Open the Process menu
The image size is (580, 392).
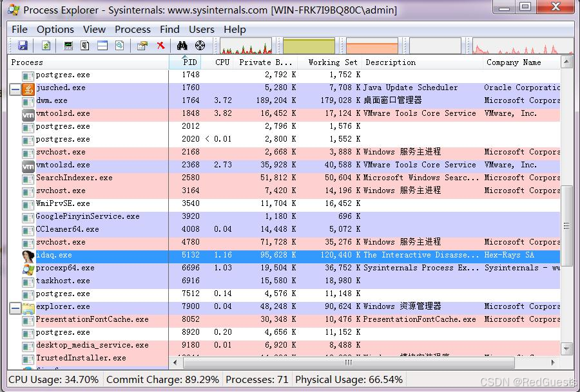coord(133,29)
